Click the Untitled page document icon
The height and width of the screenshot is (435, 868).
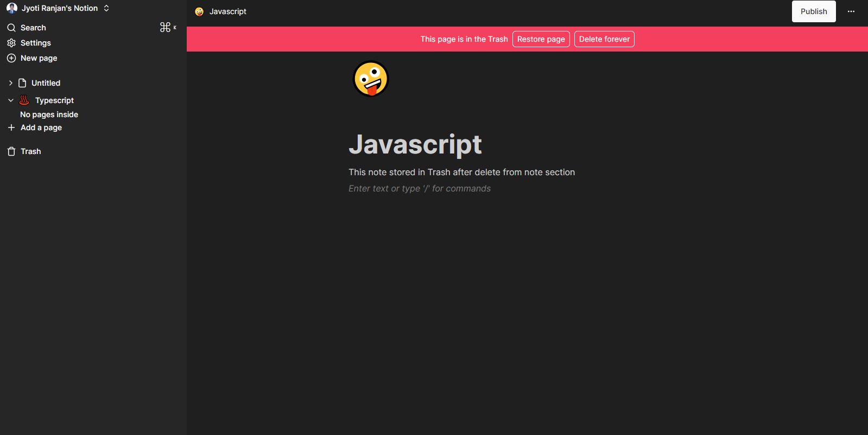pos(22,83)
